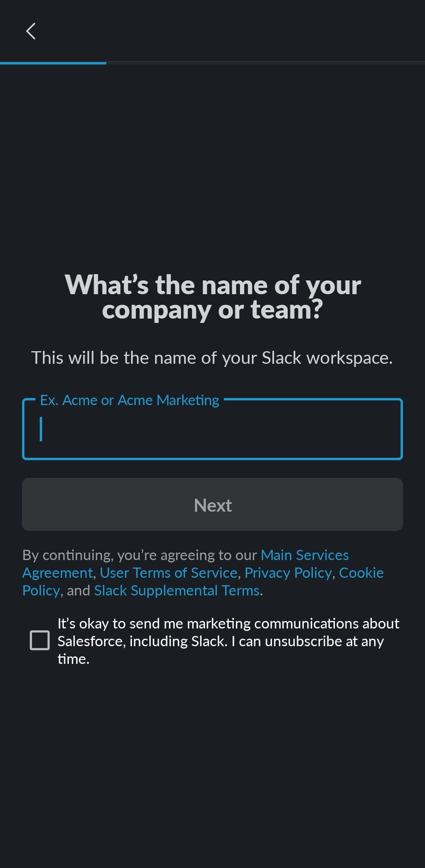This screenshot has height=868, width=425.
Task: Click the blue progress bar at the top
Action: pos(53,63)
